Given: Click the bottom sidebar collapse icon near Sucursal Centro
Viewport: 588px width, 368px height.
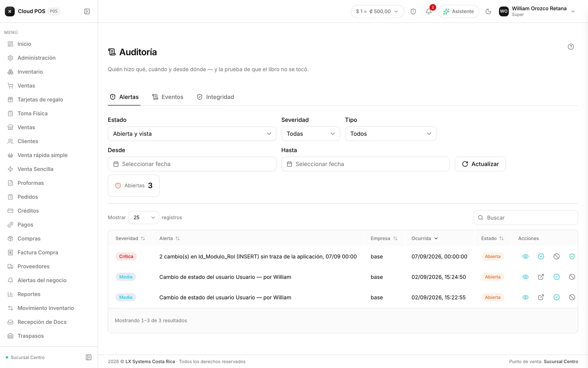Looking at the screenshot, I should 89,357.
